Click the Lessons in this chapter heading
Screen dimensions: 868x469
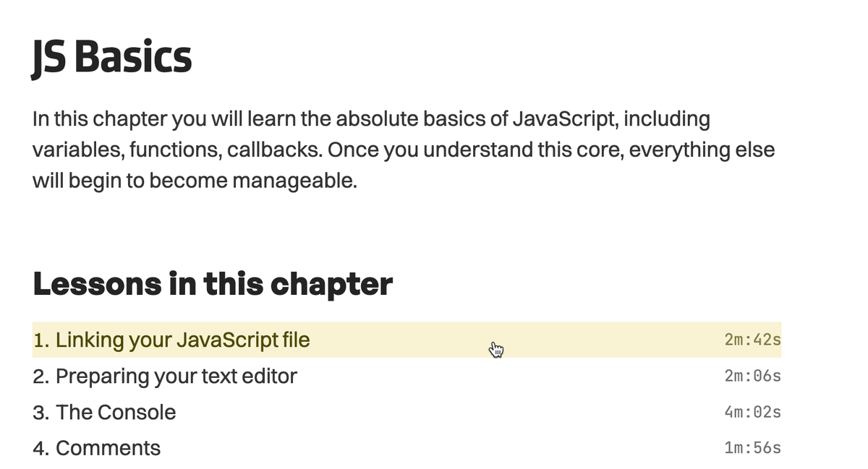click(x=213, y=284)
